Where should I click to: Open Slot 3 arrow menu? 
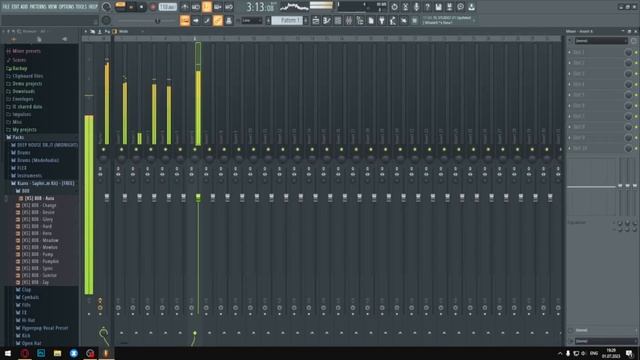click(x=570, y=74)
